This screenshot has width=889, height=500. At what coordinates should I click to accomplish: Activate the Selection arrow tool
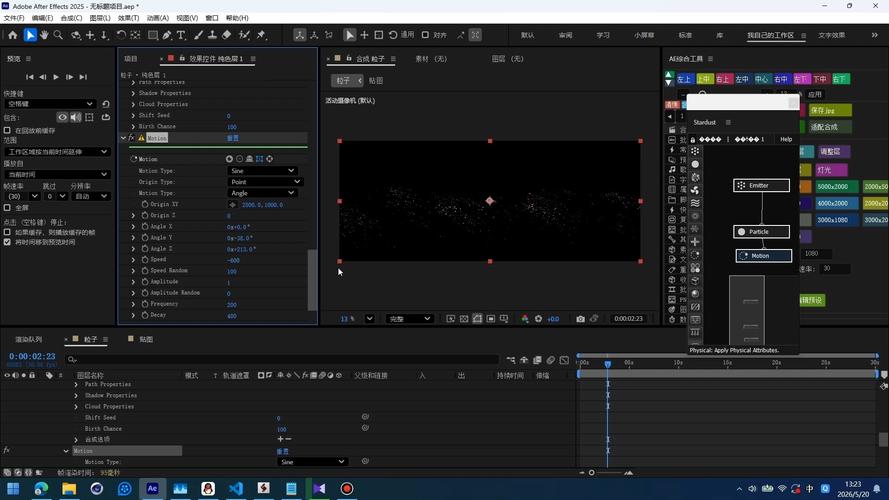tap(30, 35)
